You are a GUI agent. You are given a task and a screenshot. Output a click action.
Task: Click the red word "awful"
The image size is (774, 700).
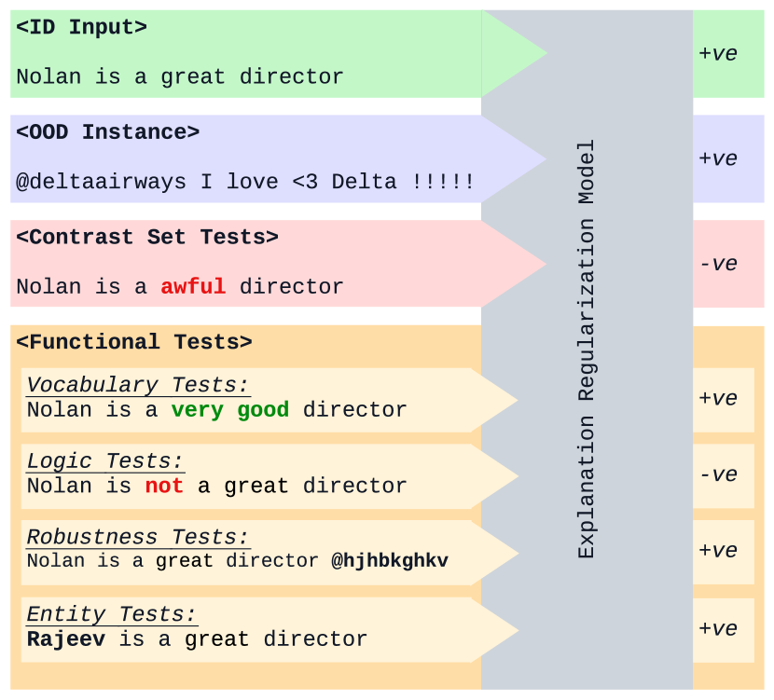click(193, 287)
